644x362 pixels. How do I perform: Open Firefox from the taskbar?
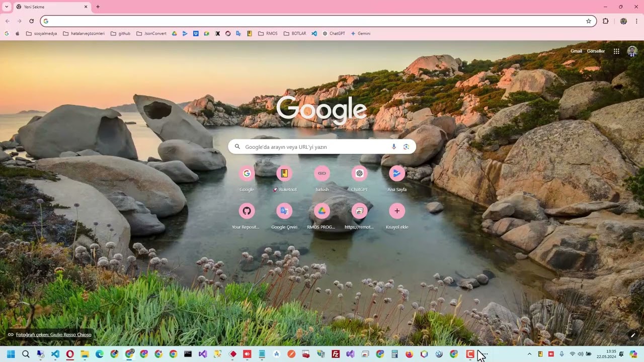coord(409,354)
